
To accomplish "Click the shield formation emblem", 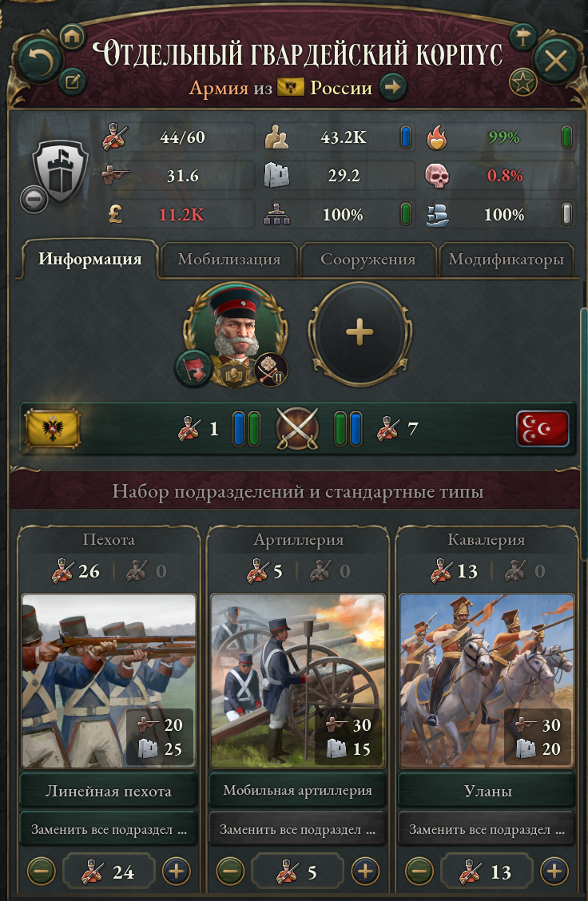I will (x=60, y=171).
